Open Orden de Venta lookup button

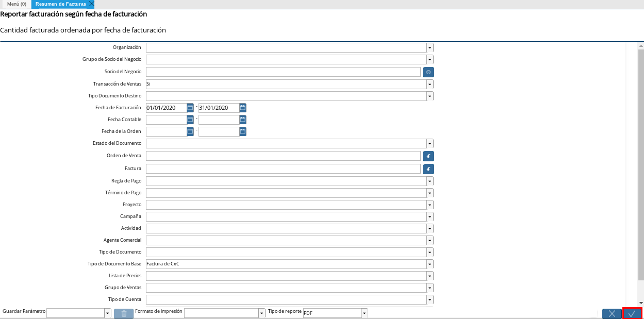pyautogui.click(x=428, y=156)
